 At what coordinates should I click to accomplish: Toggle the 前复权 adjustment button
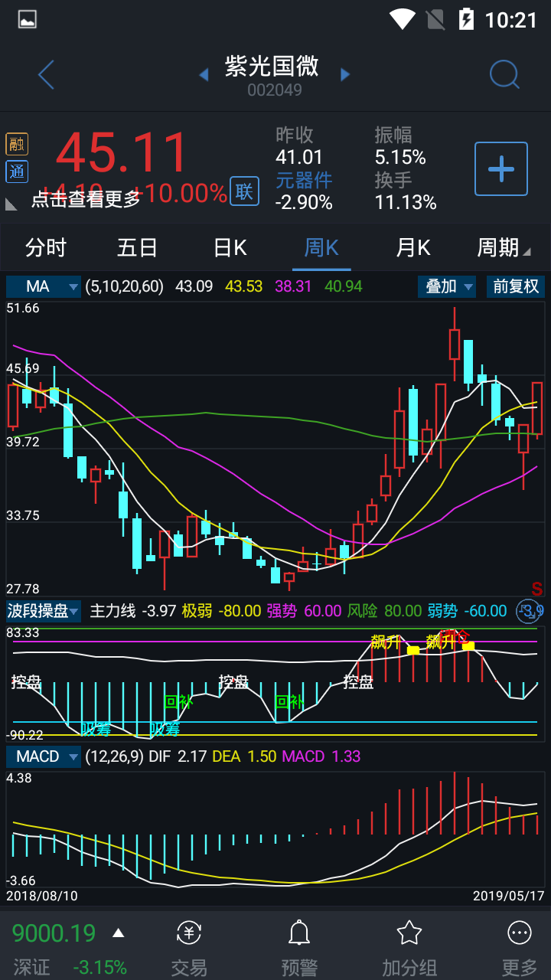pyautogui.click(x=516, y=286)
